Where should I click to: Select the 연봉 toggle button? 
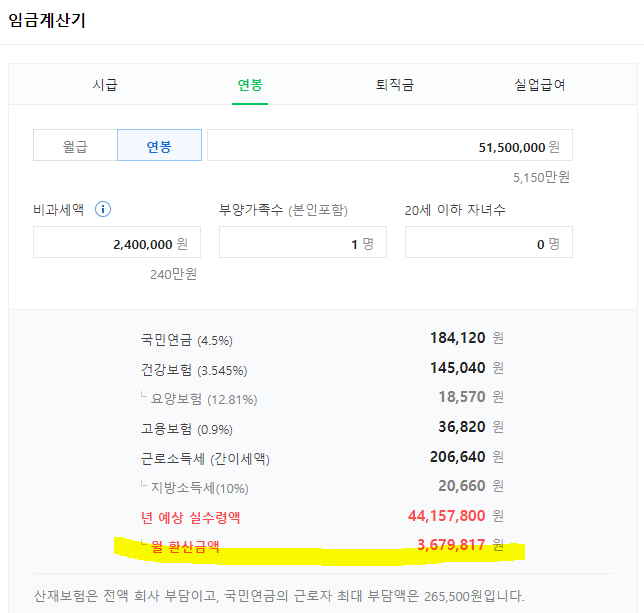click(x=159, y=145)
